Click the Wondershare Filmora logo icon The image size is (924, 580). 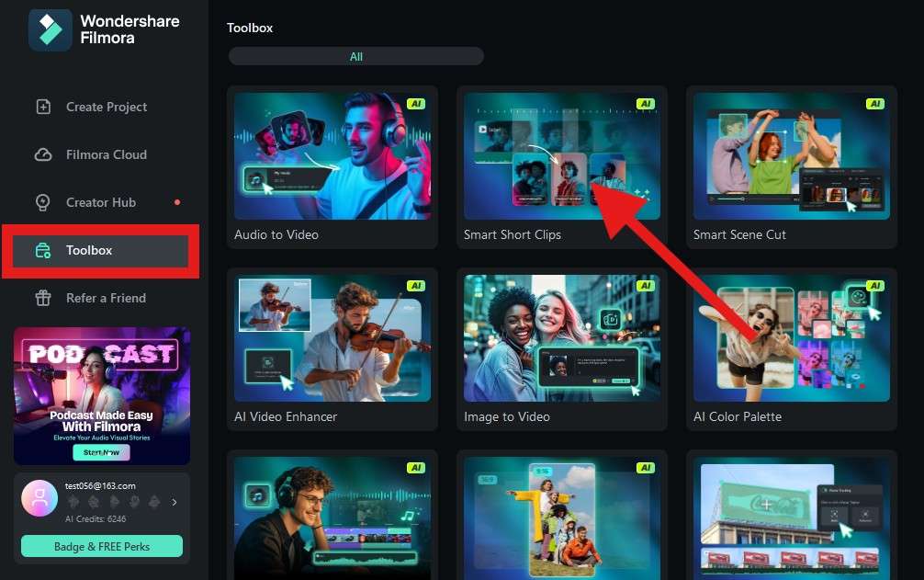coord(51,29)
